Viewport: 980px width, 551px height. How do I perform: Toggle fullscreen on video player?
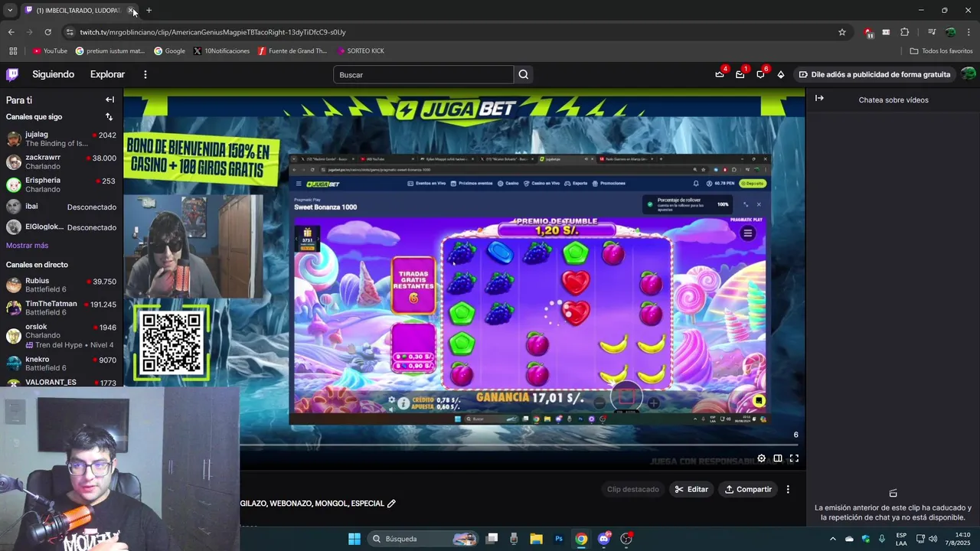pyautogui.click(x=794, y=458)
